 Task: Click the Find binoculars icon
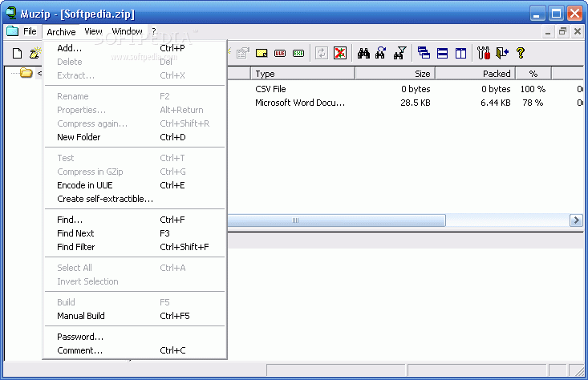click(363, 53)
